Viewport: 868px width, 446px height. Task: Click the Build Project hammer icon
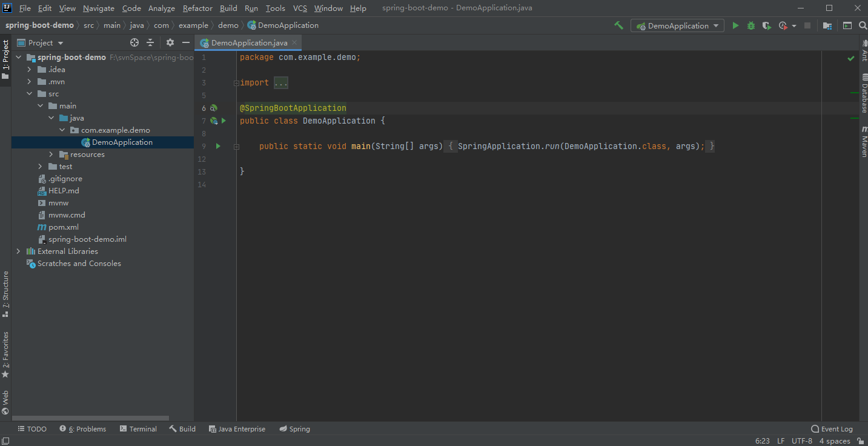(x=618, y=25)
